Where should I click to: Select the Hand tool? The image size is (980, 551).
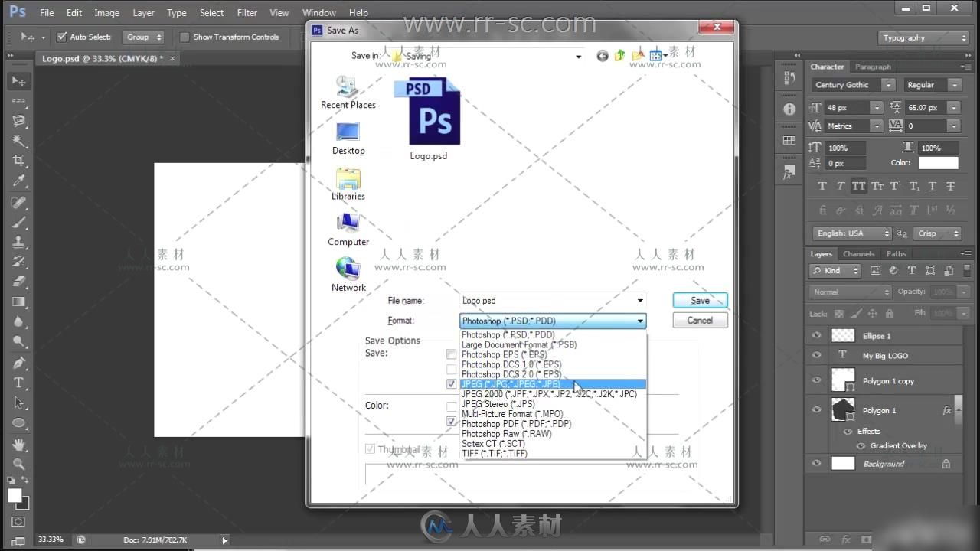[x=18, y=444]
